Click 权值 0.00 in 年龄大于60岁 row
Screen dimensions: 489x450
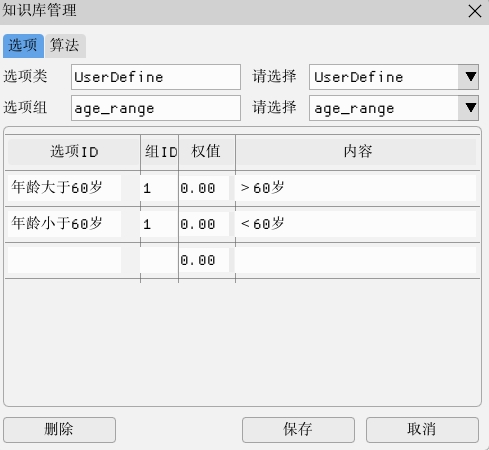(204, 188)
